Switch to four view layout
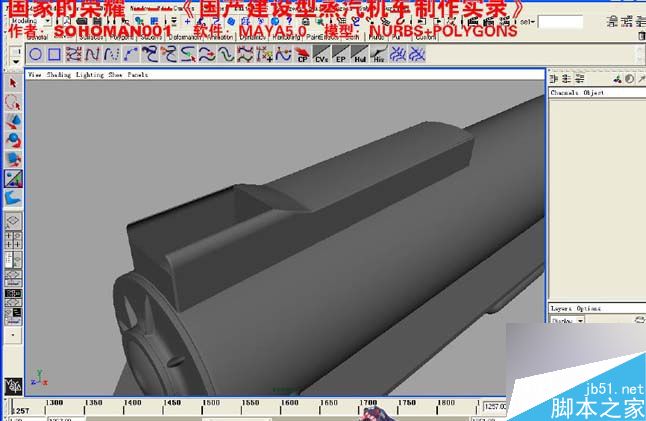This screenshot has height=421, width=646. coord(13,240)
